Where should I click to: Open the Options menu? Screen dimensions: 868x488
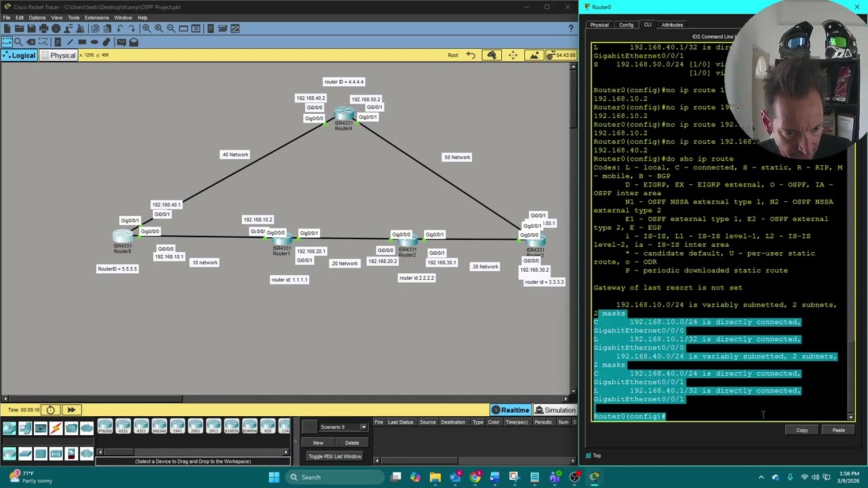tap(37, 18)
